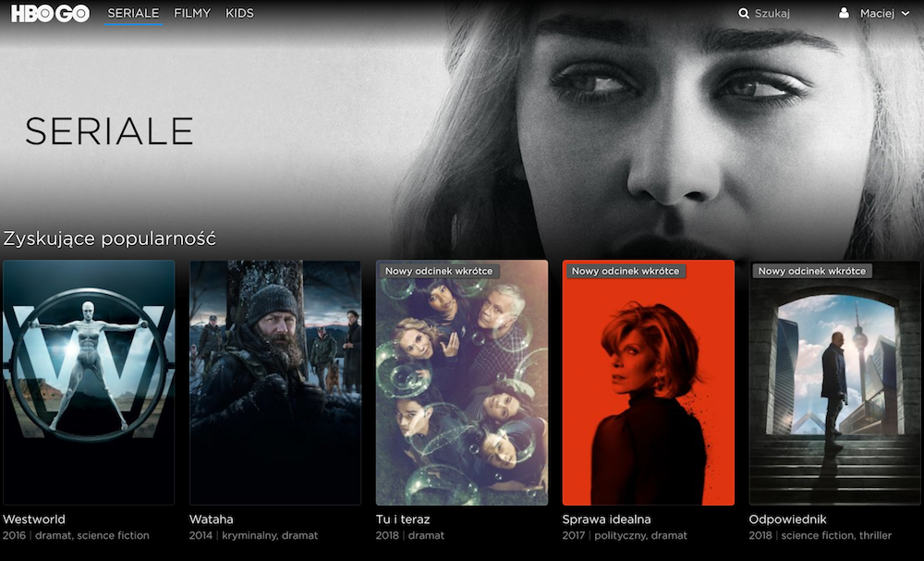Click the Maciej username label

[877, 13]
